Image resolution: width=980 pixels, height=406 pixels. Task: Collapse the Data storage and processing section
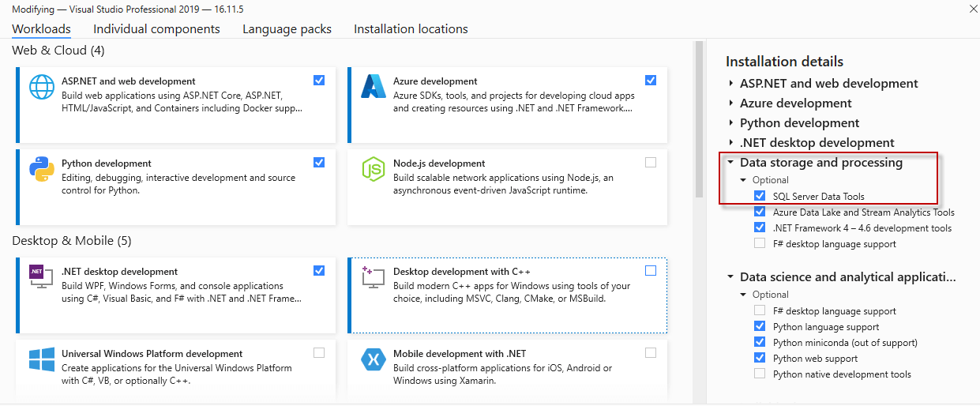731,163
